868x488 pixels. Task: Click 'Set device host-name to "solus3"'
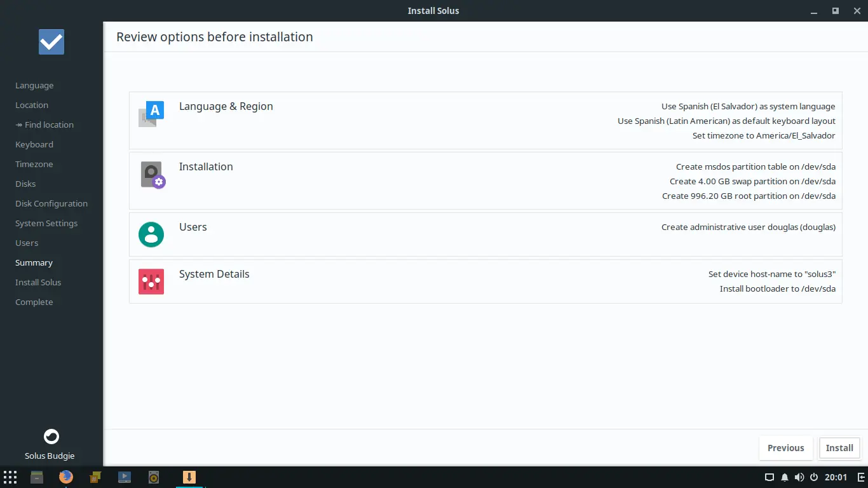[x=772, y=274]
